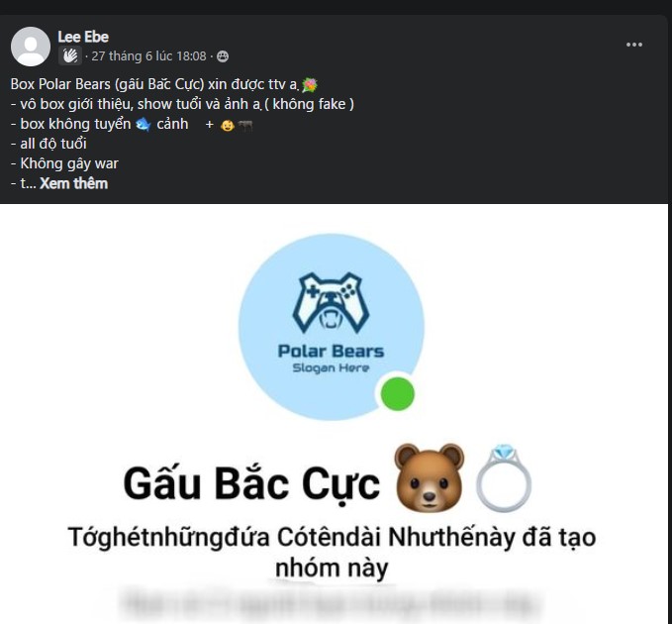
Task: Click the Gấu Bắc Cực group title
Action: [251, 483]
